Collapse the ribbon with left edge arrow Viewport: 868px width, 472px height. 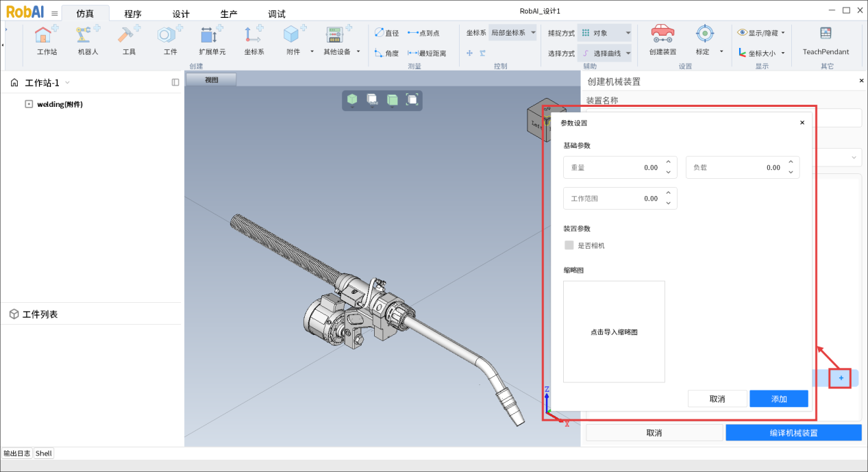3,45
